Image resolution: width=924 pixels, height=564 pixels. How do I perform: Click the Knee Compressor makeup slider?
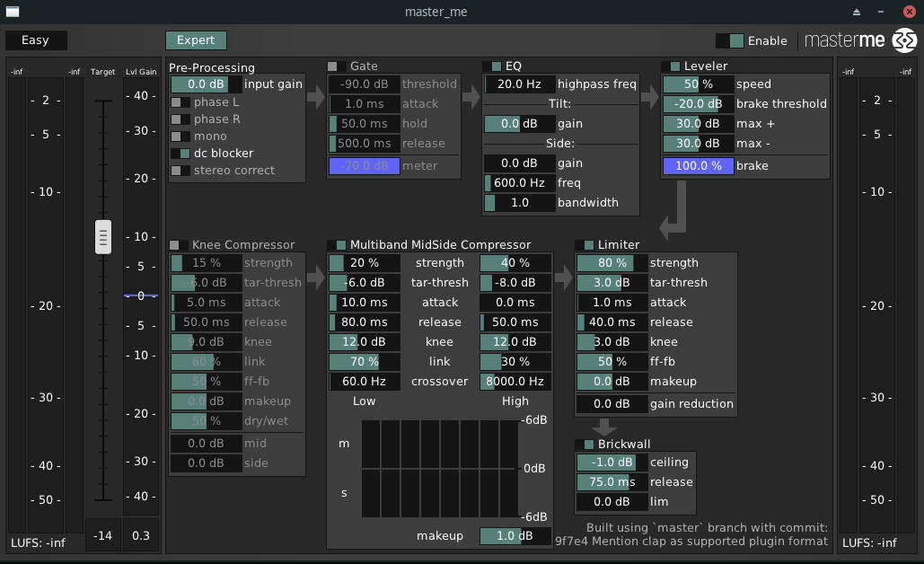(207, 401)
